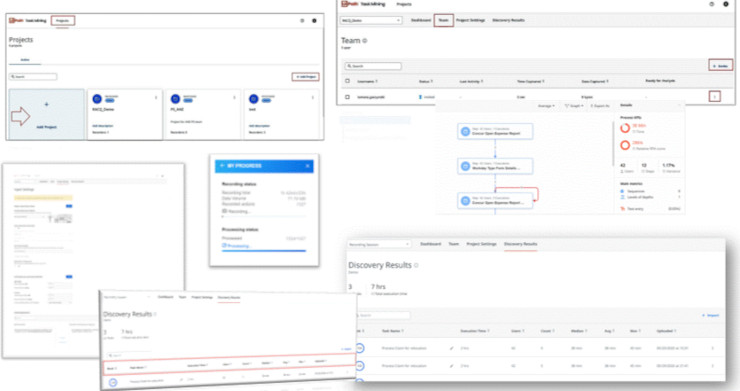Image resolution: width=740 pixels, height=391 pixels.
Task: Click the search field in right Discovery Results window
Action: point(382,315)
